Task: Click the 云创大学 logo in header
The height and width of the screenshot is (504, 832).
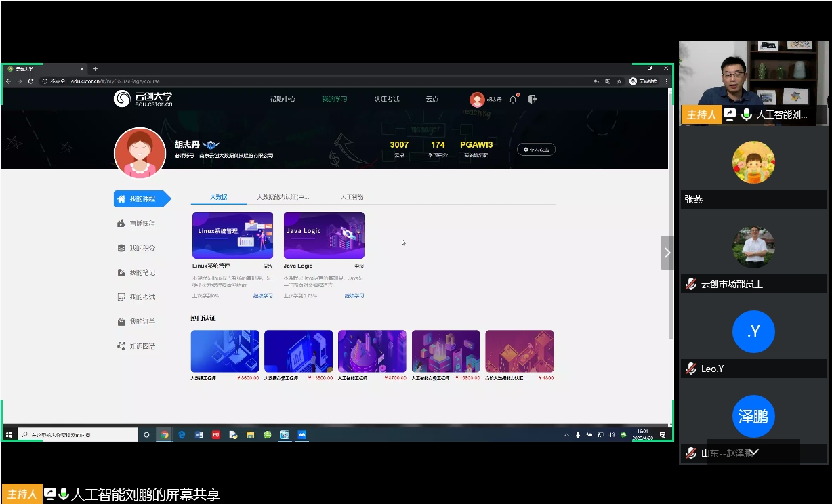Action: coord(143,99)
